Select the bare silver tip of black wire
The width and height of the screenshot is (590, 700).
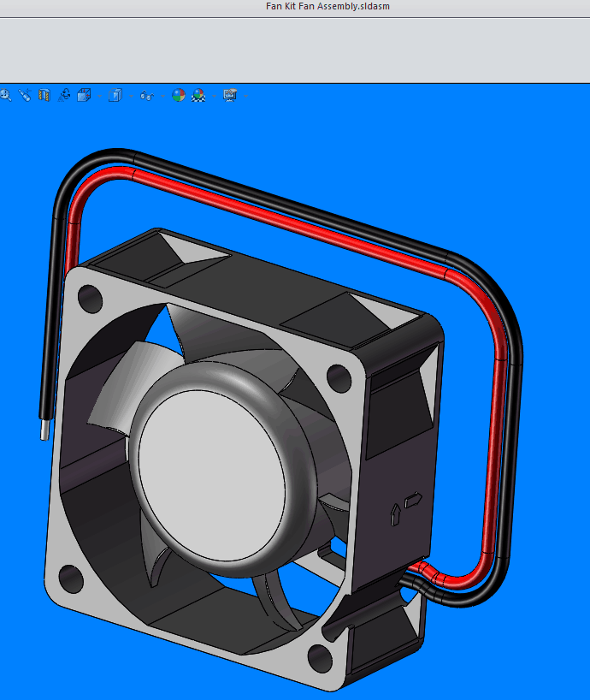44,429
